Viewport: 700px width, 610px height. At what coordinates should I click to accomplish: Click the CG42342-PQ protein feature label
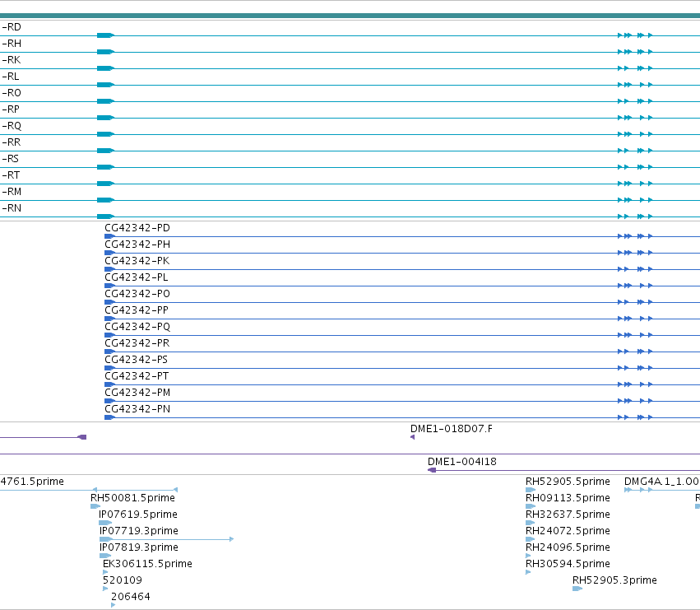point(137,327)
